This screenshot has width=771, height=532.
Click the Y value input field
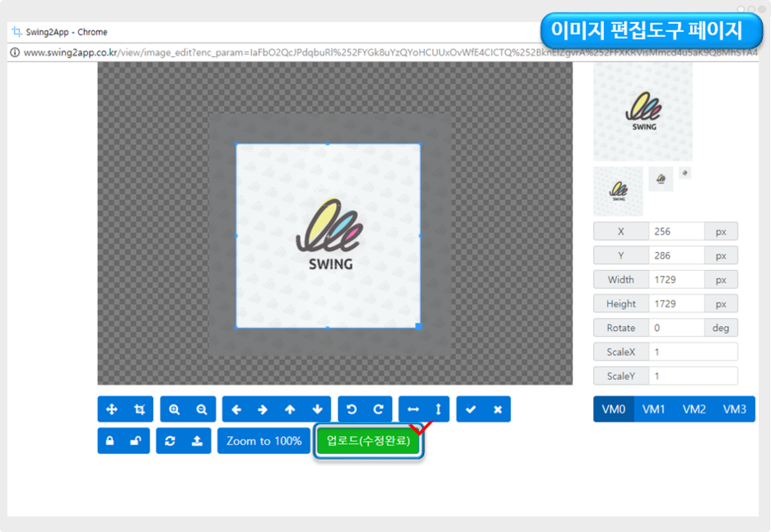point(676,255)
